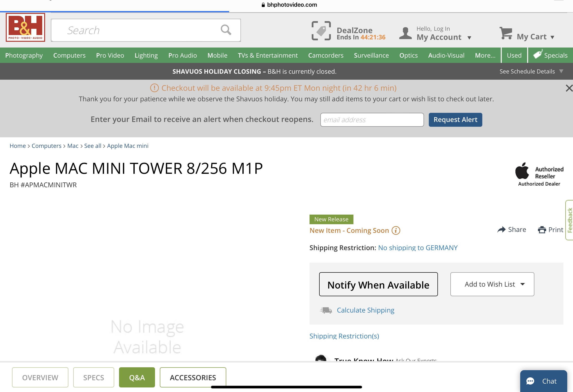The height and width of the screenshot is (392, 573).
Task: Focus the email address field
Action: (372, 120)
